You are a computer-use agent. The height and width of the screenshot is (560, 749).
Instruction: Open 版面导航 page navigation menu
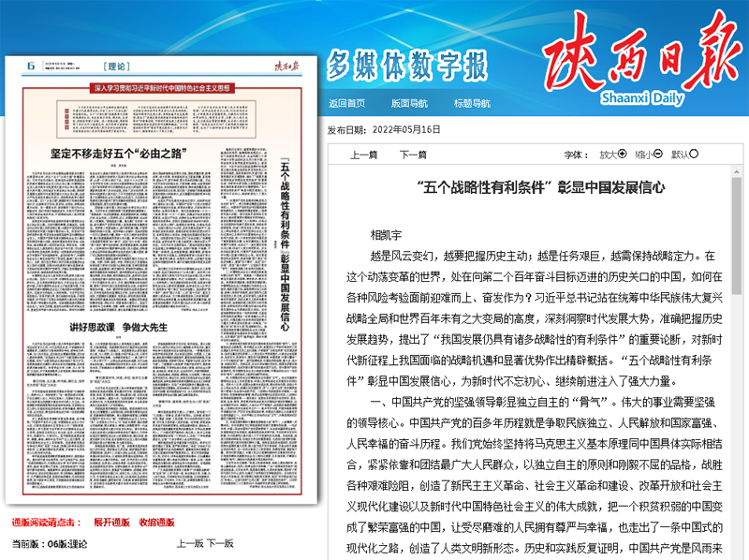(x=409, y=103)
